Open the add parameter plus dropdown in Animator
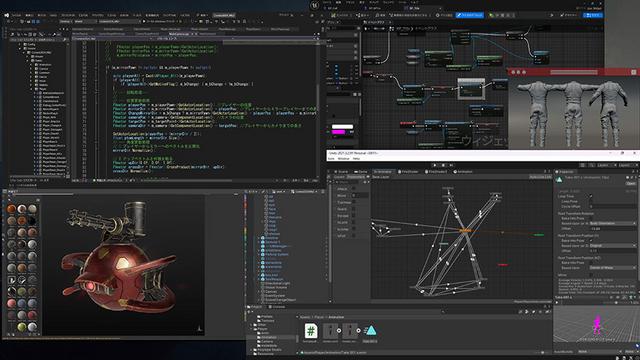This screenshot has height=360, width=640. (366, 182)
